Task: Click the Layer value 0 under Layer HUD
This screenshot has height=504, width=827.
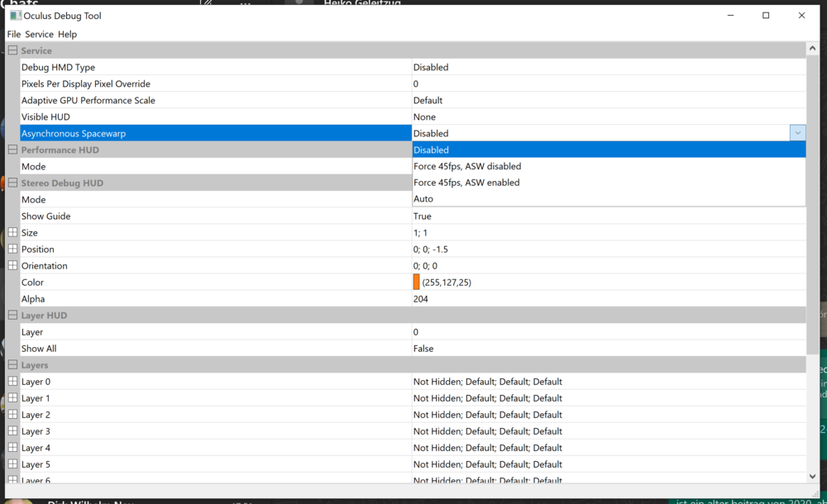Action: pos(416,332)
